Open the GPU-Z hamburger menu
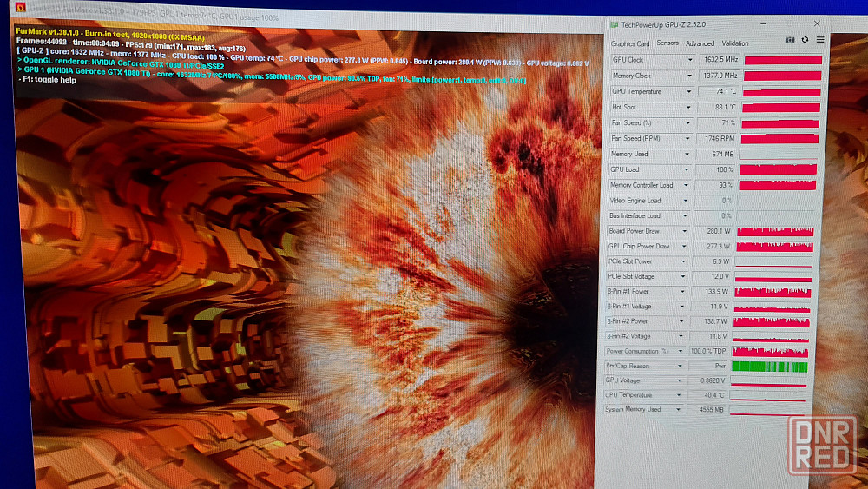The height and width of the screenshot is (489, 868). click(x=820, y=40)
